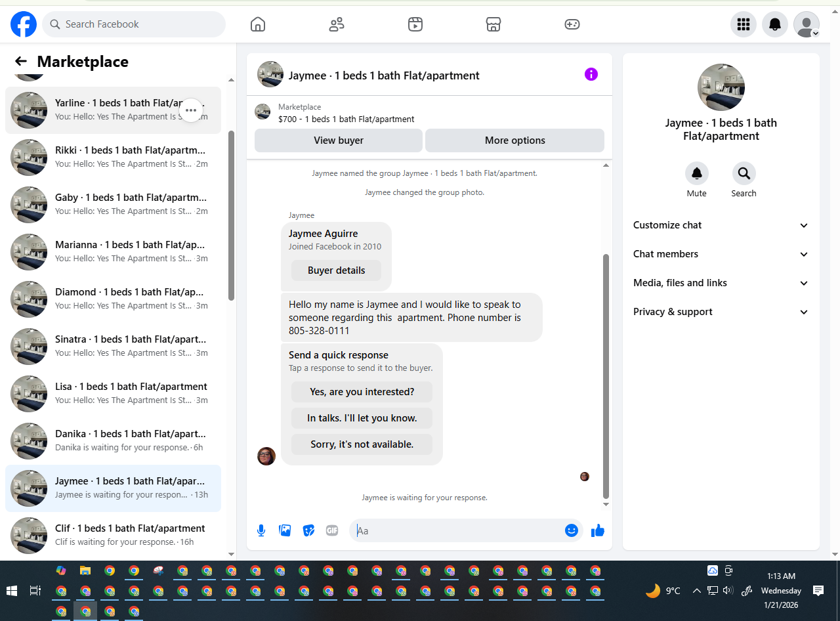Viewport: 840px width, 621px height.
Task: Send quick response "Yes, are you interested?"
Action: 362,392
